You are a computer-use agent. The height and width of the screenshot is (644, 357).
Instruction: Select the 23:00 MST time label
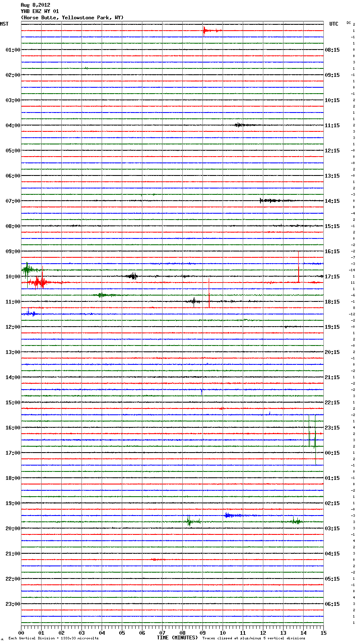point(13,604)
